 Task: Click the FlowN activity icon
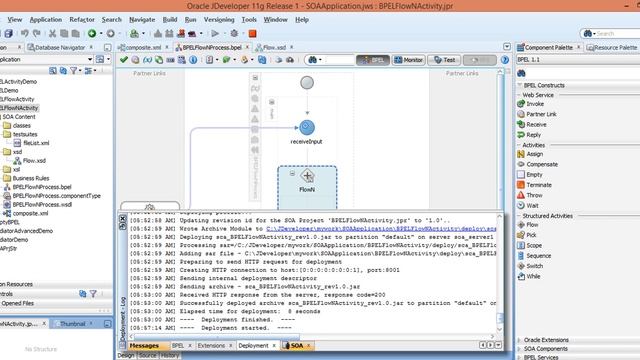coord(307,176)
